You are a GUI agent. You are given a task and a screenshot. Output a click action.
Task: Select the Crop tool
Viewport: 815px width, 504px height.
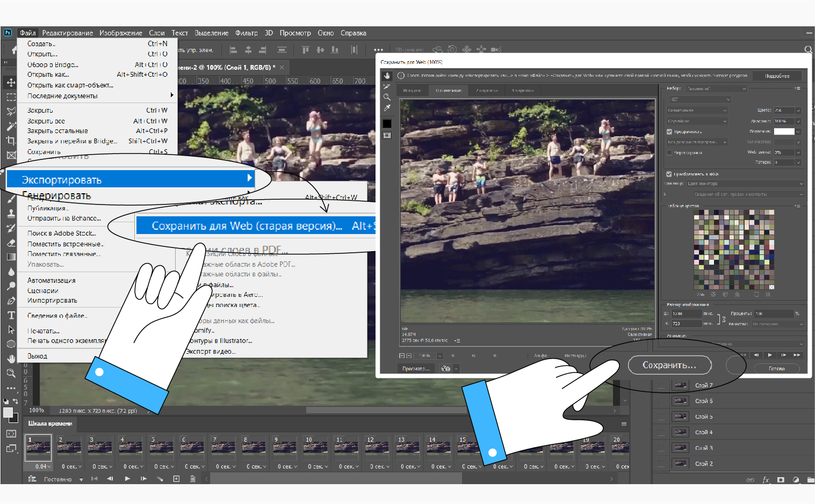[11, 141]
